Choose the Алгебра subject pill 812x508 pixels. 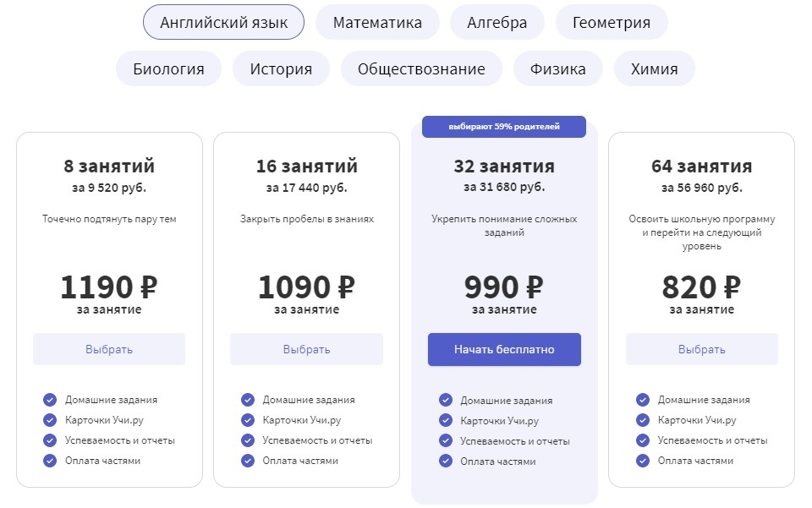497,23
